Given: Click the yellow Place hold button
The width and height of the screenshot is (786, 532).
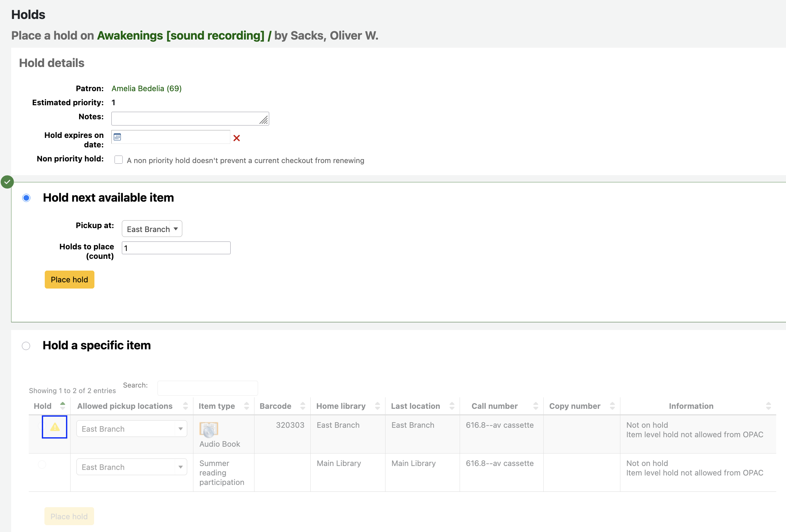Looking at the screenshot, I should (x=69, y=280).
